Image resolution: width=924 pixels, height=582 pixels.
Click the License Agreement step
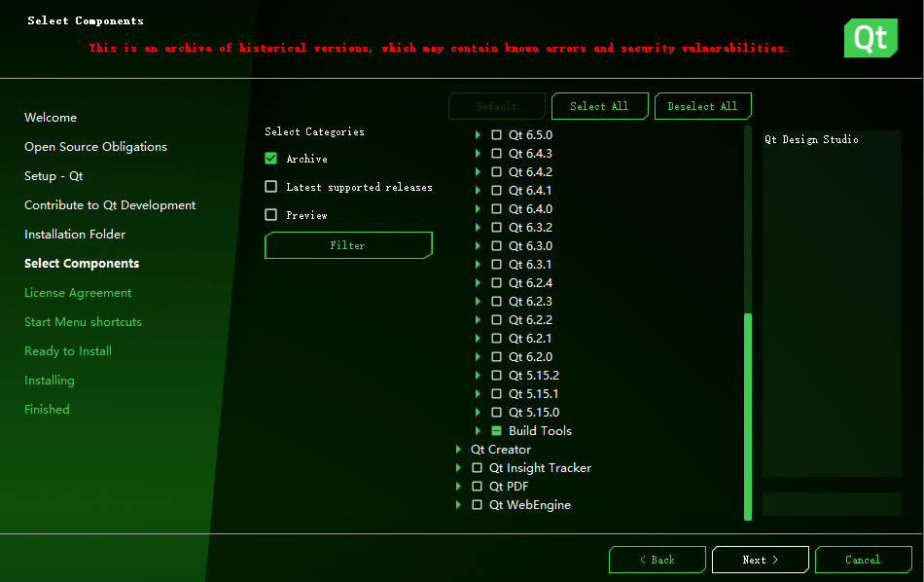[78, 293]
